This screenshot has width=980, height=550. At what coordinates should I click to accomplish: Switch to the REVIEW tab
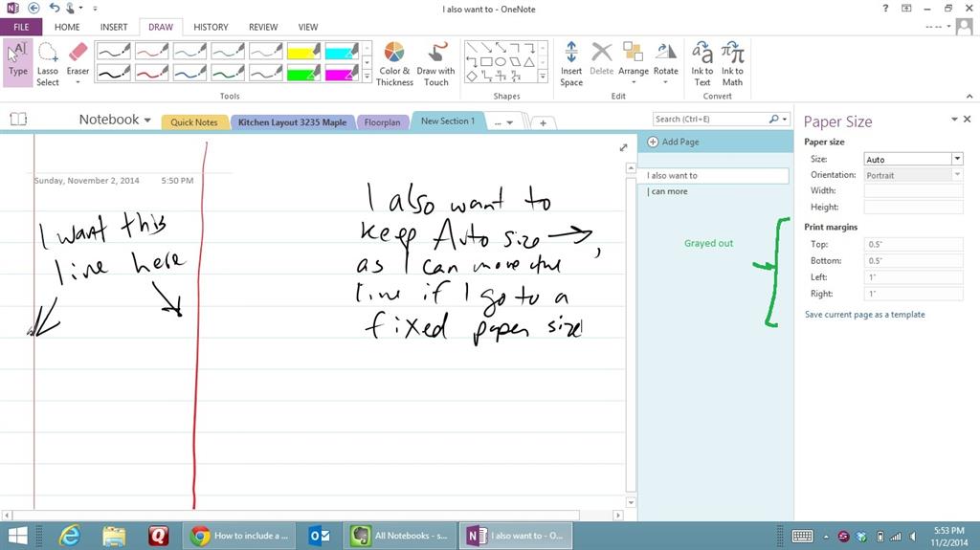[263, 27]
